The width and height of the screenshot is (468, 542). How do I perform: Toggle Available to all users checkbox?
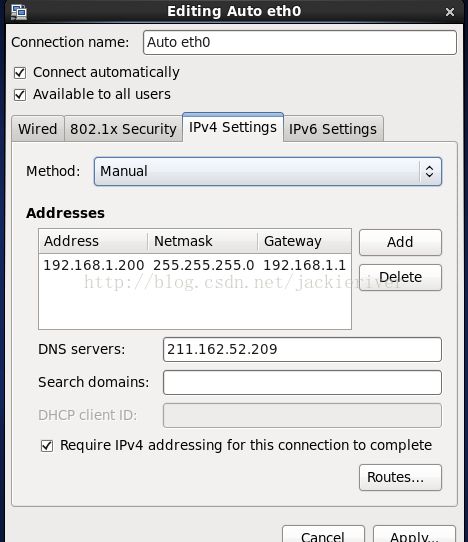coord(20,95)
